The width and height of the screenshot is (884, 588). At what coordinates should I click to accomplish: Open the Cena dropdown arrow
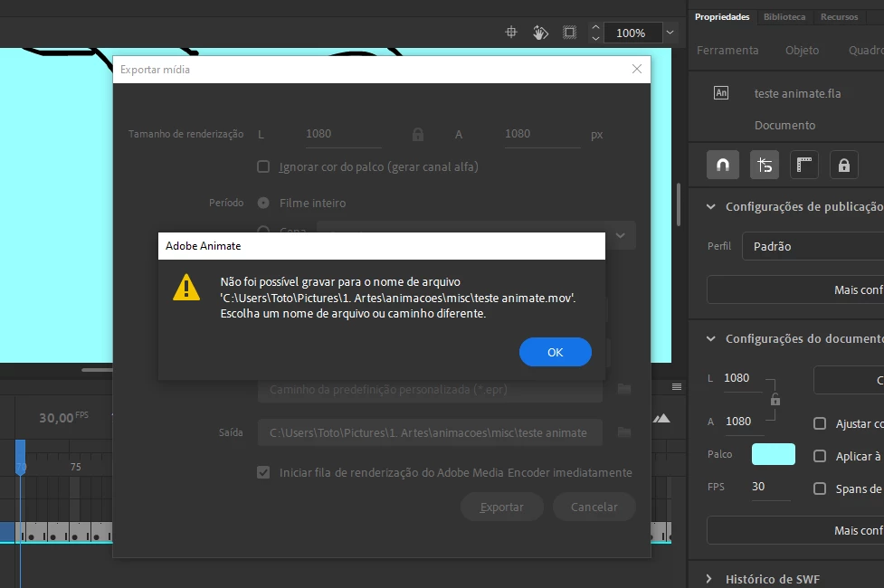tap(620, 235)
